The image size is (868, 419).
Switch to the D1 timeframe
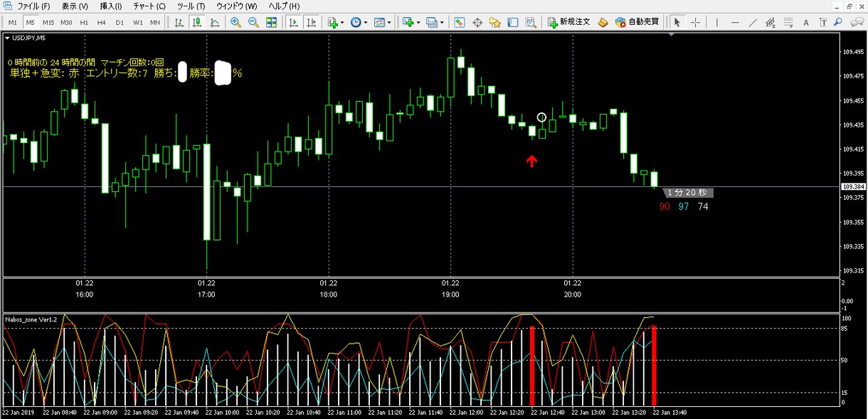tap(120, 22)
